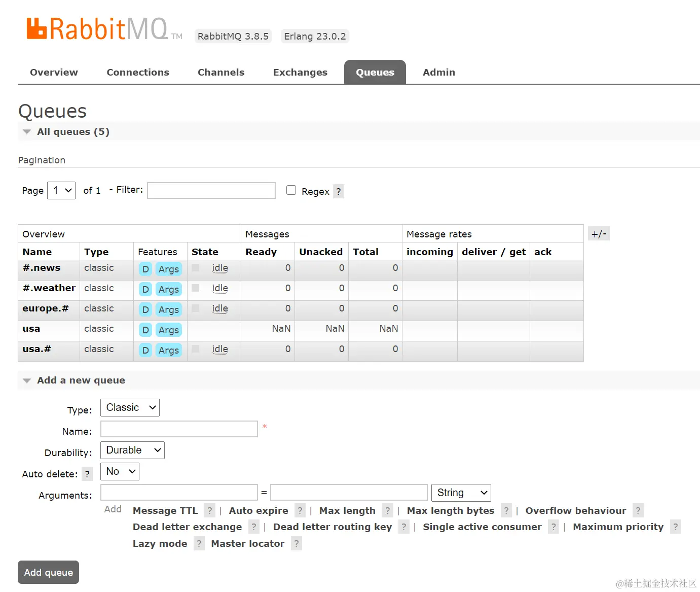Open the usa.# queue link

coord(36,349)
